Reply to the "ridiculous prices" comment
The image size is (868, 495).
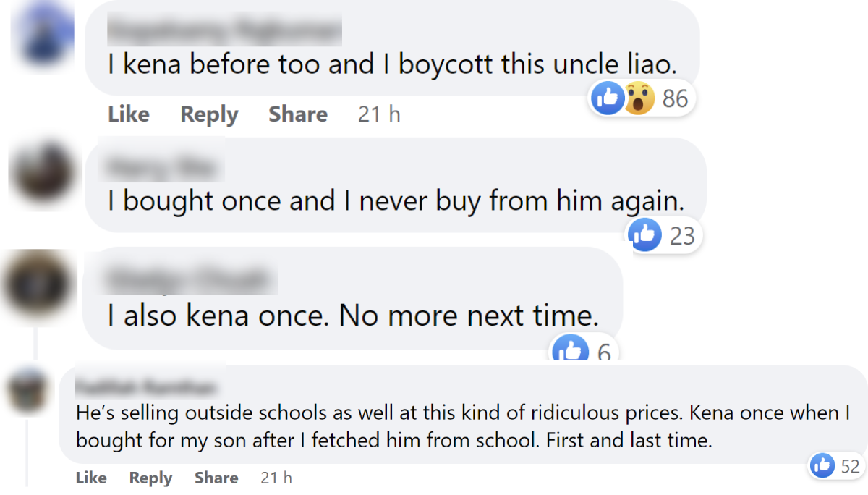click(x=150, y=478)
